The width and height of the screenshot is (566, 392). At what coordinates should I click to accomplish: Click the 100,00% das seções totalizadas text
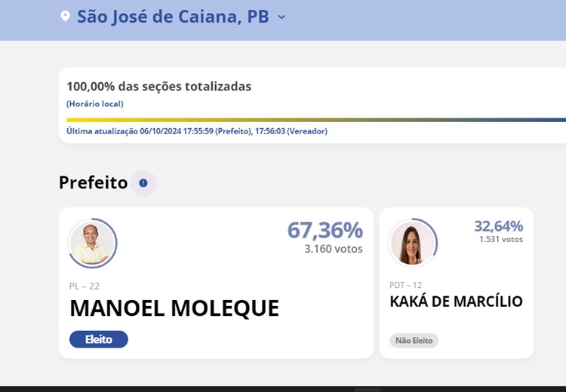158,87
